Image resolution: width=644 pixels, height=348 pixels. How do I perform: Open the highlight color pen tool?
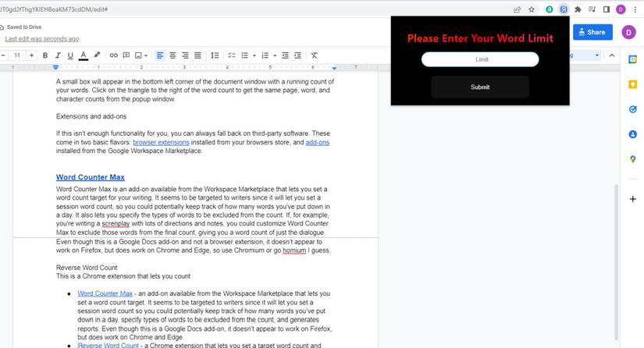[97, 55]
